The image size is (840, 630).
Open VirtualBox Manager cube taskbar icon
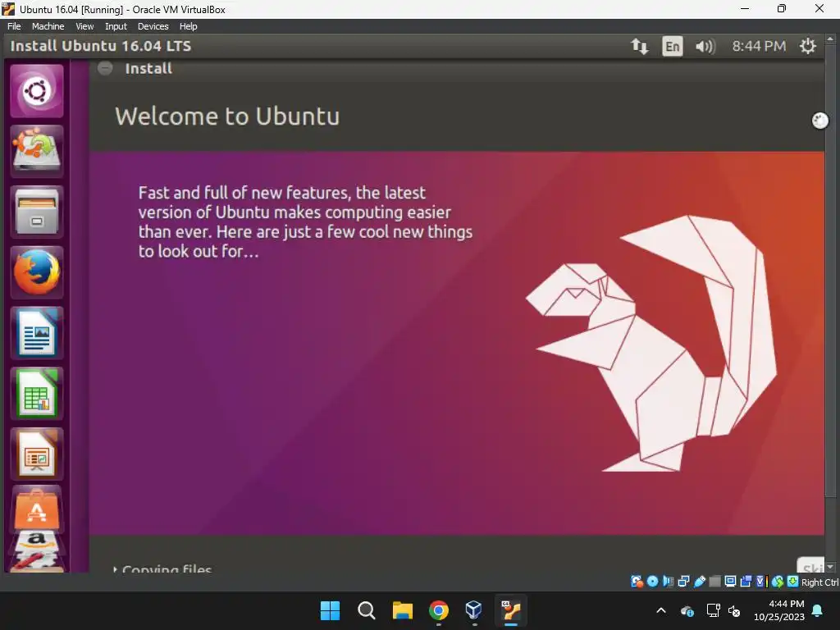pyautogui.click(x=474, y=610)
